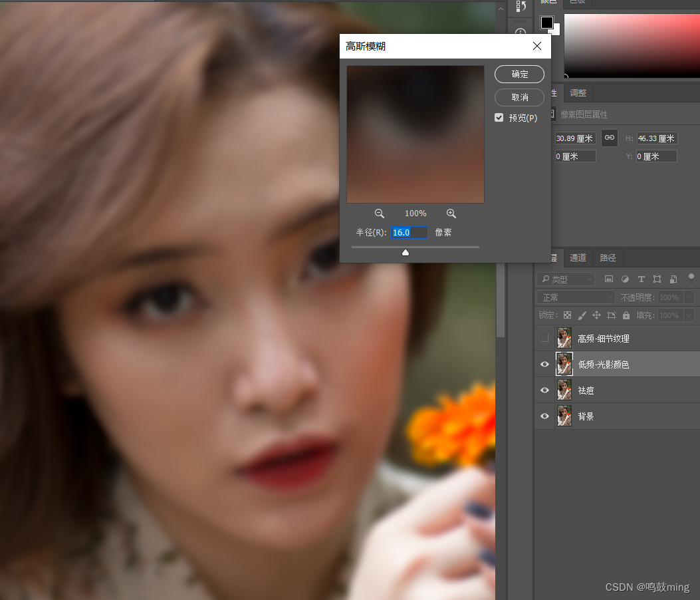
Task: Select the 祛痘 layer name
Action: tap(586, 390)
